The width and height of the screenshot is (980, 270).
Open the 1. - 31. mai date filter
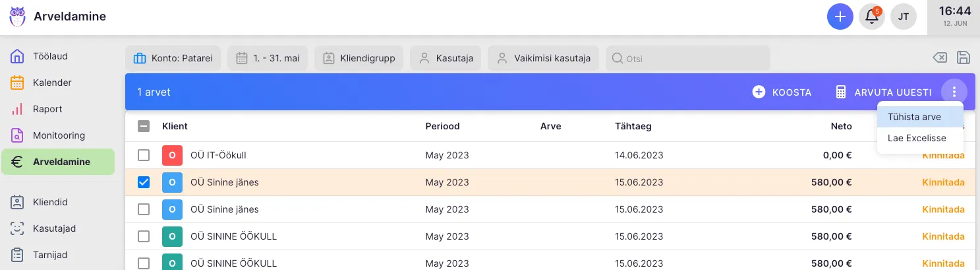pyautogui.click(x=268, y=58)
